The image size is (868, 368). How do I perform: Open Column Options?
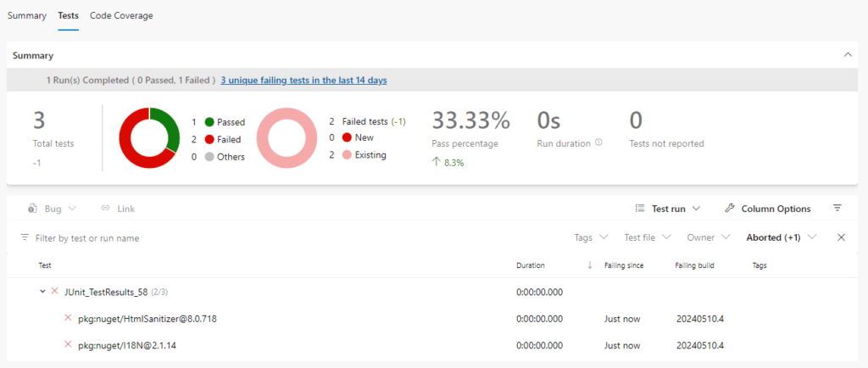click(768, 209)
